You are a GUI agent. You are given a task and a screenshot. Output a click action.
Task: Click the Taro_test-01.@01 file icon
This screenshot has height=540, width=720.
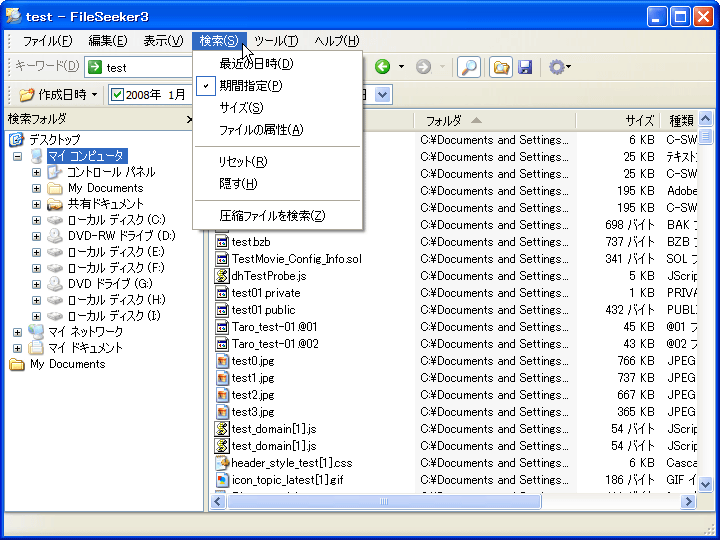point(222,327)
